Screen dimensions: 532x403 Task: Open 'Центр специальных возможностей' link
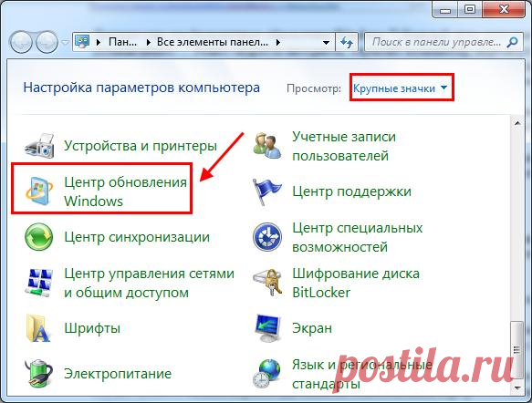click(x=358, y=237)
